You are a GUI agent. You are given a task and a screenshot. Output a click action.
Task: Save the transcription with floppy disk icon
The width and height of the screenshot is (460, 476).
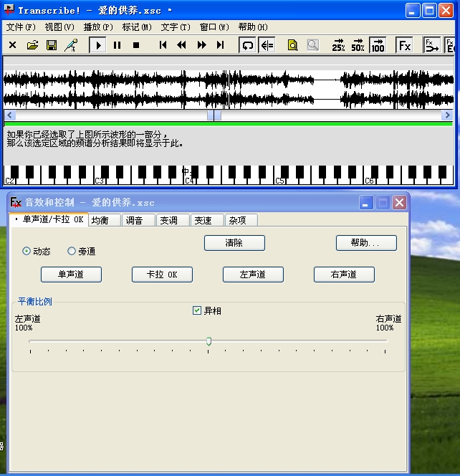[x=52, y=45]
